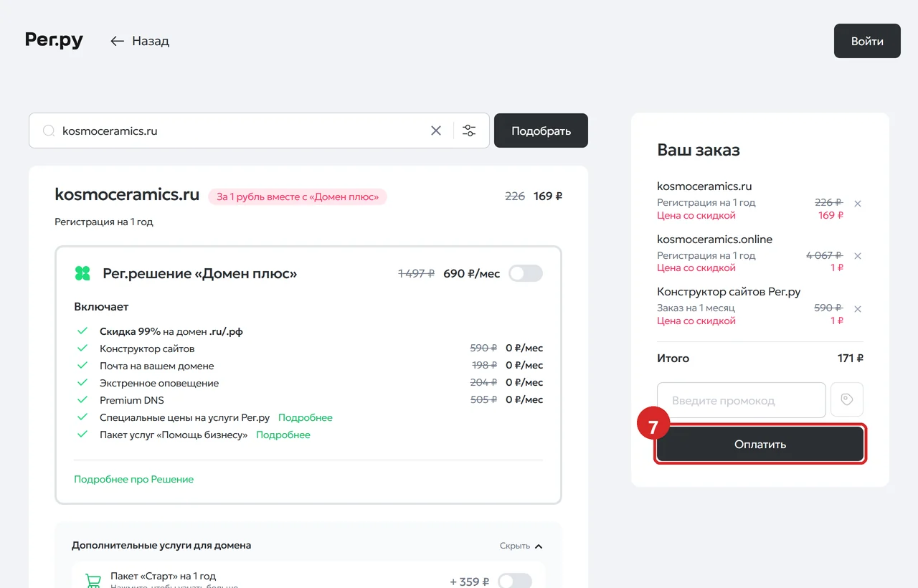
Task: Click the + 359 ₽ price for Пакет «Старт»
Action: tap(470, 582)
